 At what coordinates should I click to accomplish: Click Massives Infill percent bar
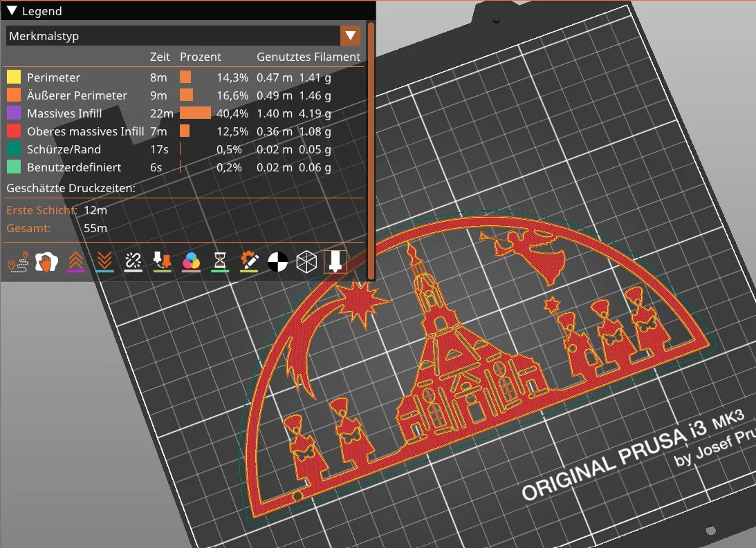point(195,113)
